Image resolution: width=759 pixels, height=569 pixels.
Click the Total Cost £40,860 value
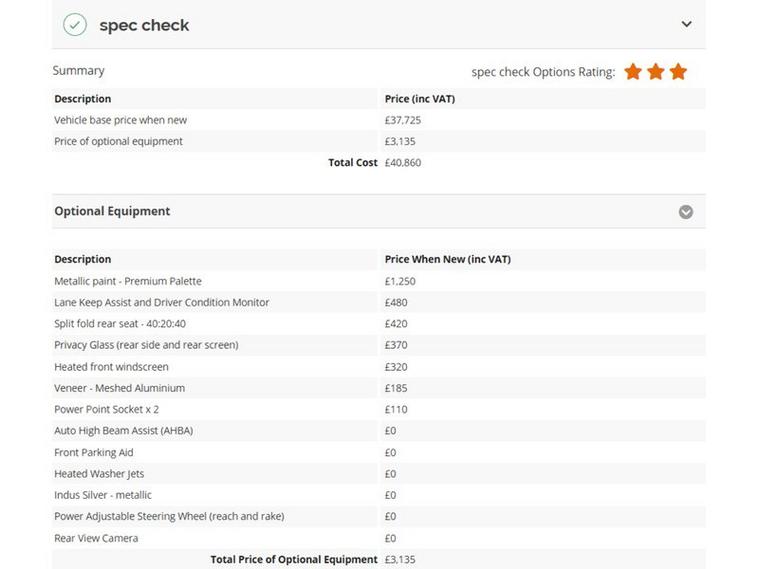(403, 162)
